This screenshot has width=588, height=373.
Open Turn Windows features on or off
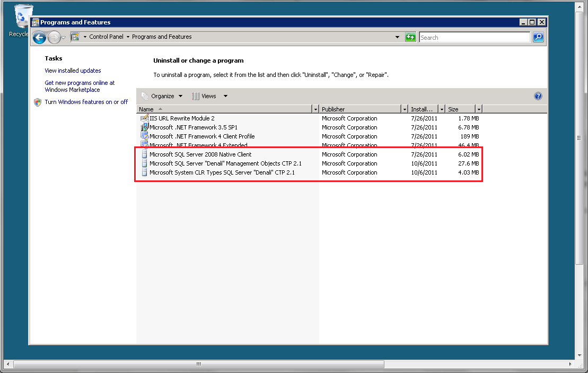click(86, 102)
